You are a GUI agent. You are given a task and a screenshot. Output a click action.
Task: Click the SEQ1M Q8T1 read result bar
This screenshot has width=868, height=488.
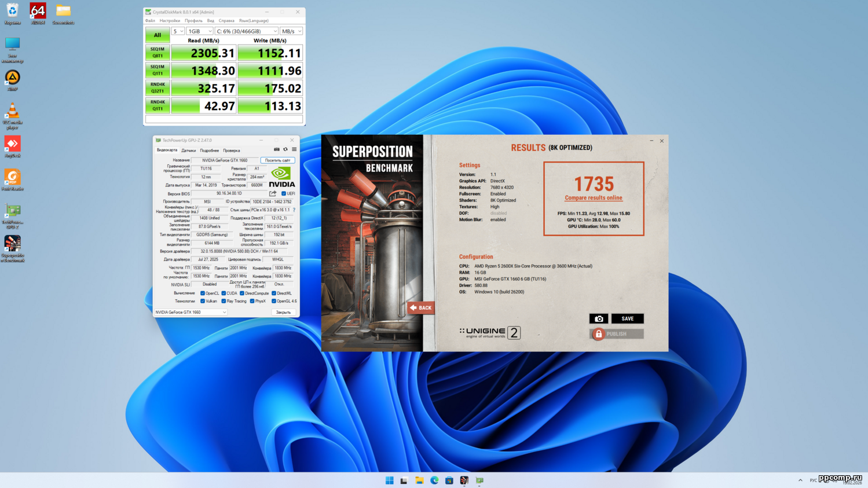(x=203, y=53)
